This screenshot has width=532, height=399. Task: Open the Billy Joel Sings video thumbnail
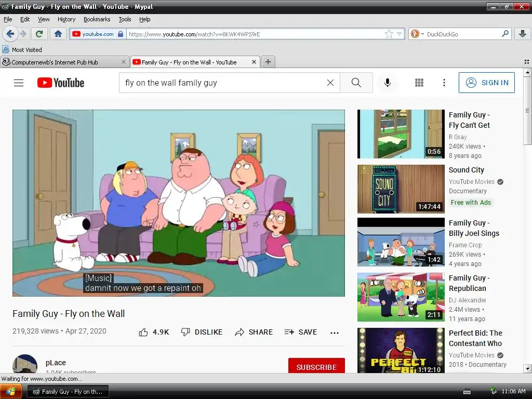coord(401,242)
